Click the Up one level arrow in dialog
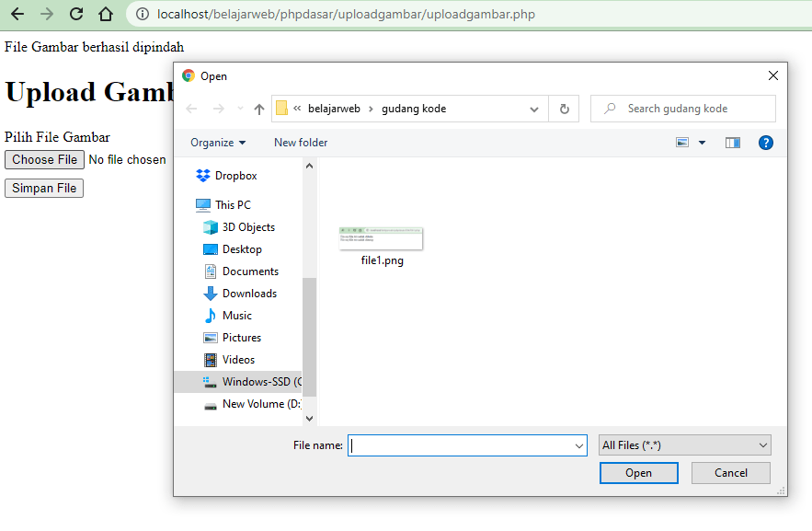 pyautogui.click(x=259, y=109)
